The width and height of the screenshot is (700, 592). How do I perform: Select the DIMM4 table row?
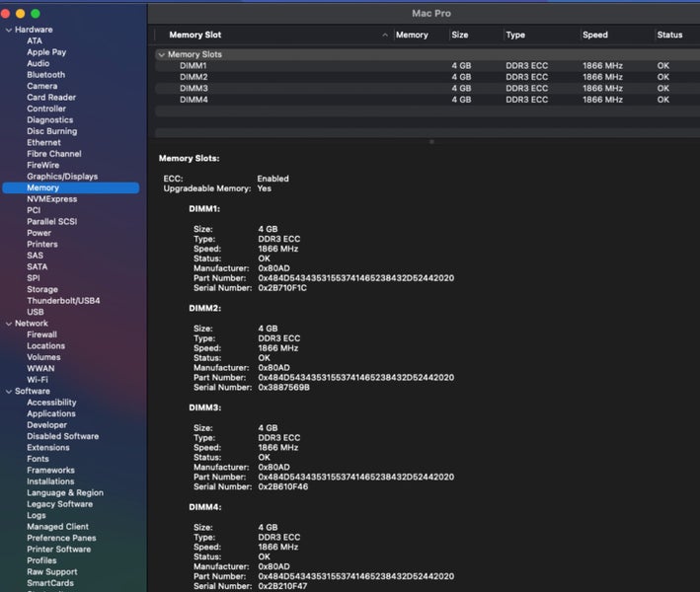click(x=428, y=100)
